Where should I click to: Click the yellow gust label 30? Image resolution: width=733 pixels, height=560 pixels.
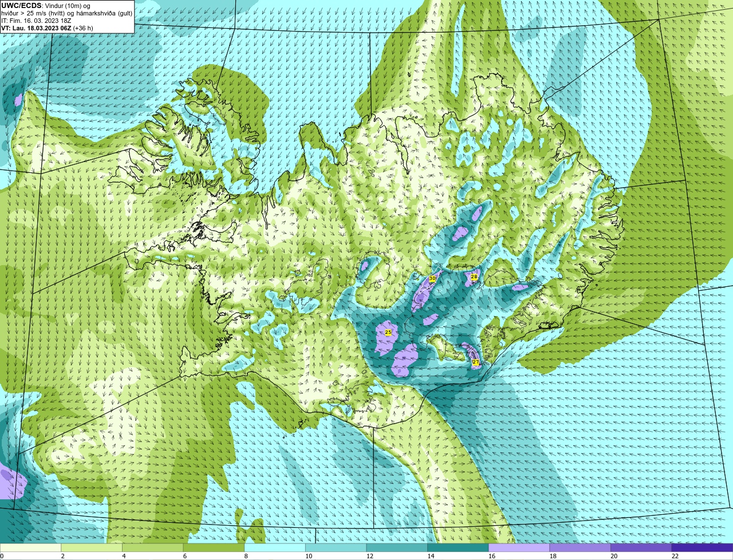click(x=432, y=278)
